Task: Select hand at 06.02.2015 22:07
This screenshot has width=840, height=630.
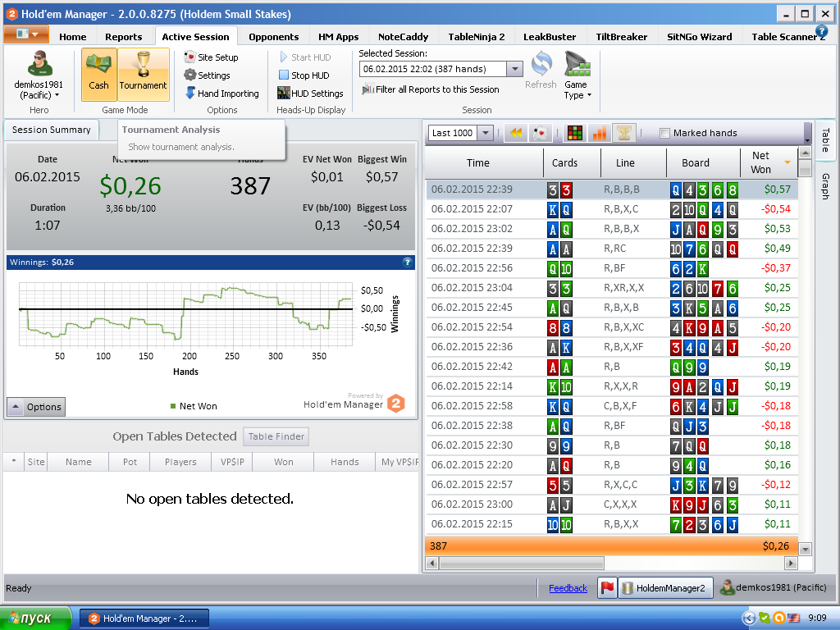Action: click(612, 209)
